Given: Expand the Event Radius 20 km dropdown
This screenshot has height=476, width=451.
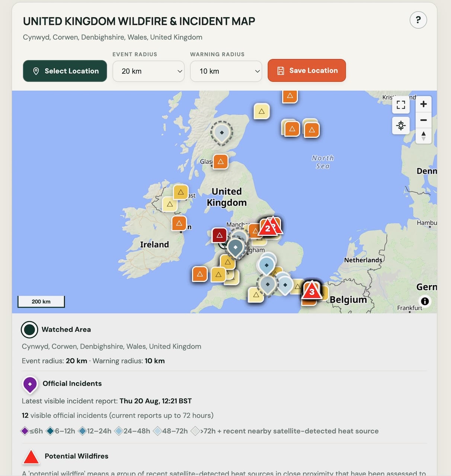Looking at the screenshot, I should [148, 71].
